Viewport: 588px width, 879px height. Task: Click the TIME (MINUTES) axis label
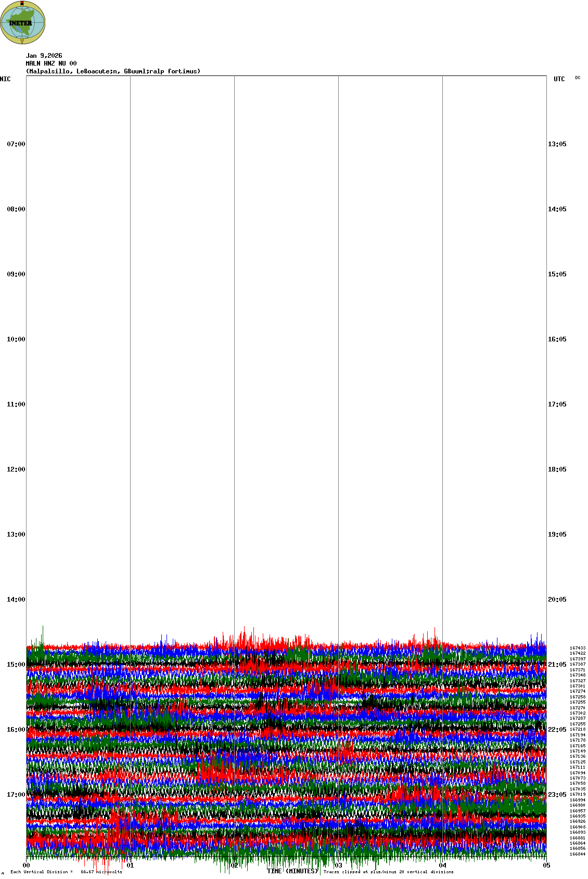(292, 871)
